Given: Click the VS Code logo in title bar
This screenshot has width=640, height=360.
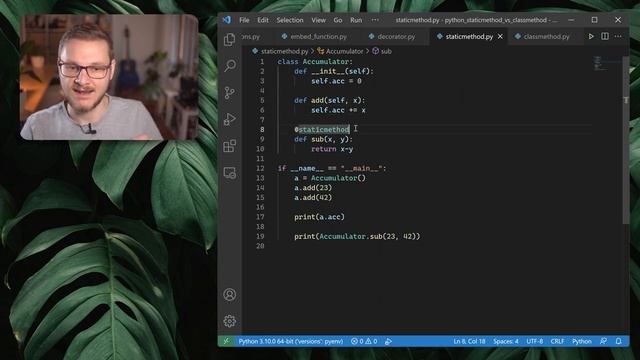Looking at the screenshot, I should (x=227, y=20).
